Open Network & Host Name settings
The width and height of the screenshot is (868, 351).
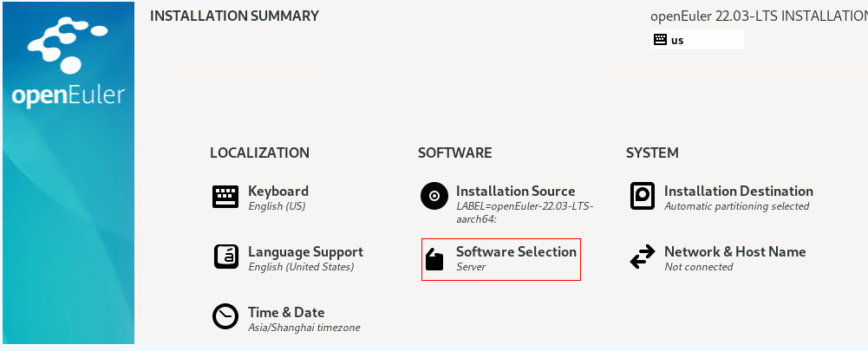[734, 252]
